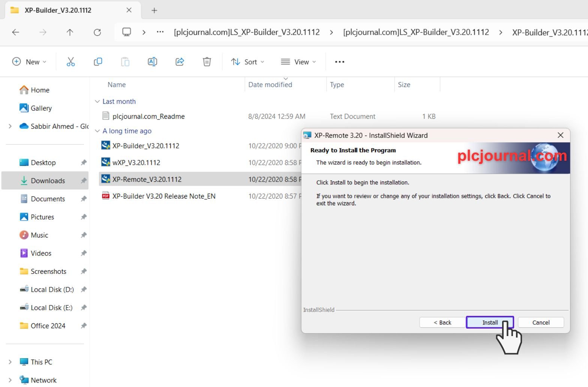
Task: Show hidden breadcrumb path ellipsis
Action: click(160, 32)
